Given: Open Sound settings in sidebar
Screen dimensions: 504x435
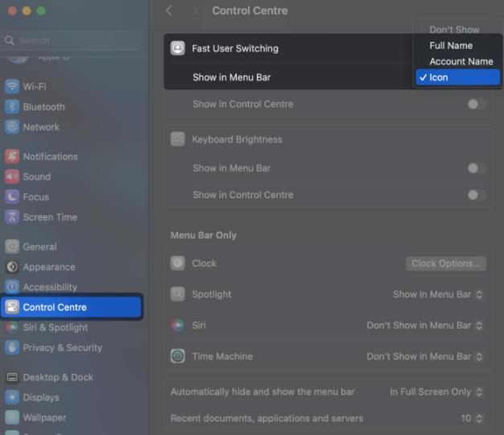Looking at the screenshot, I should [36, 177].
